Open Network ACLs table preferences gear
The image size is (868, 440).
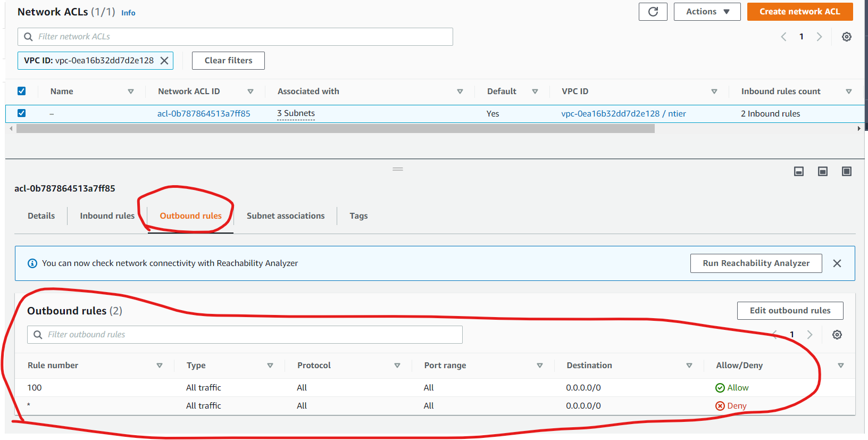coord(847,37)
